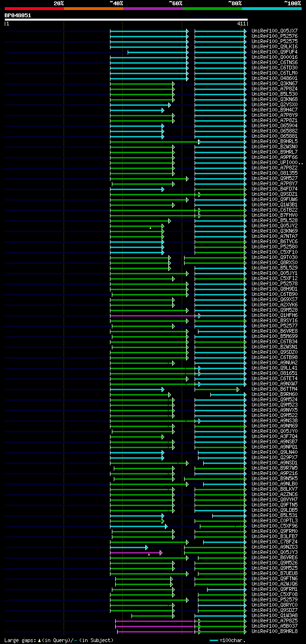Screen dimensions: 306x644
Task: Select hit label UniRef100_B5L530
Action: coord(274,94)
